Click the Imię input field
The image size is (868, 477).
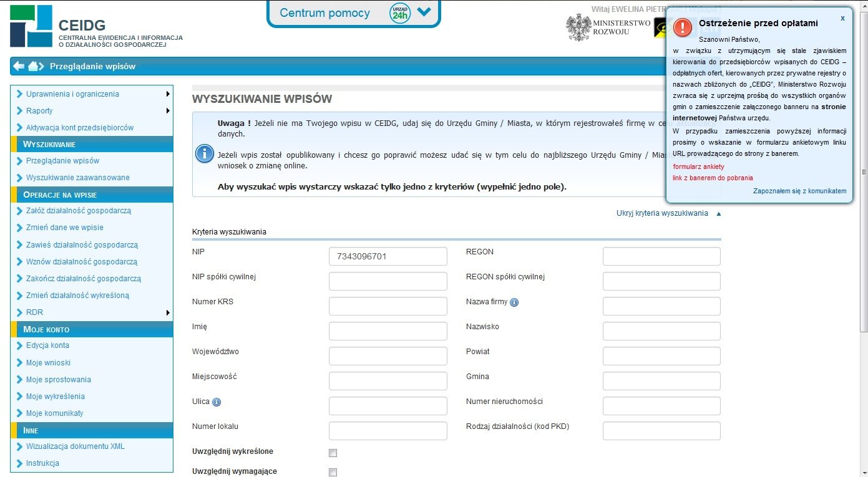tap(388, 331)
